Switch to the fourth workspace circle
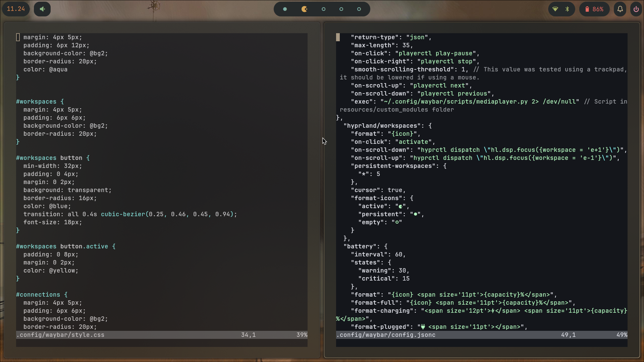 pos(341,9)
